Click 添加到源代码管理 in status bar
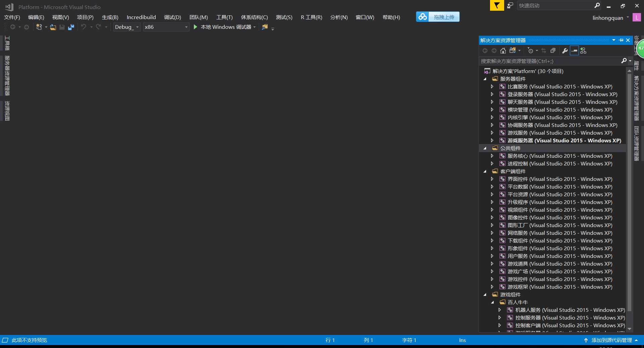 pyautogui.click(x=611, y=340)
